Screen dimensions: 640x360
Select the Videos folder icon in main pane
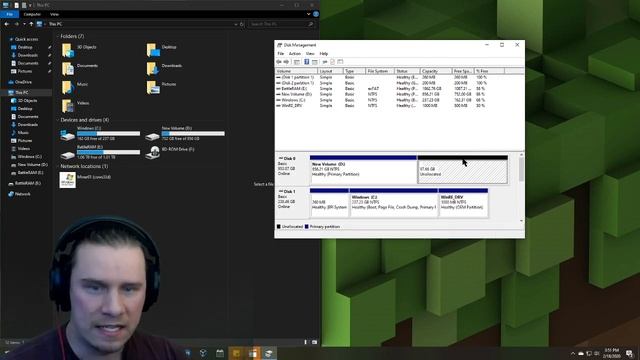tap(68, 106)
